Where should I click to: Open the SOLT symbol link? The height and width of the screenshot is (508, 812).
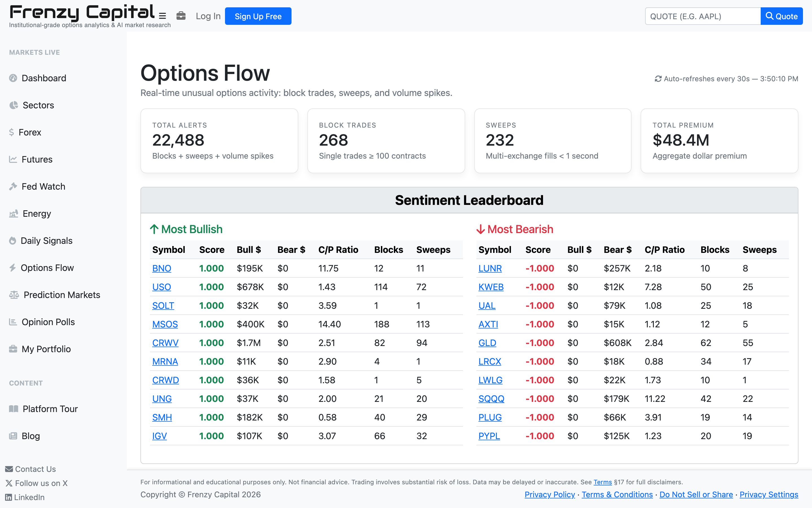tap(163, 305)
